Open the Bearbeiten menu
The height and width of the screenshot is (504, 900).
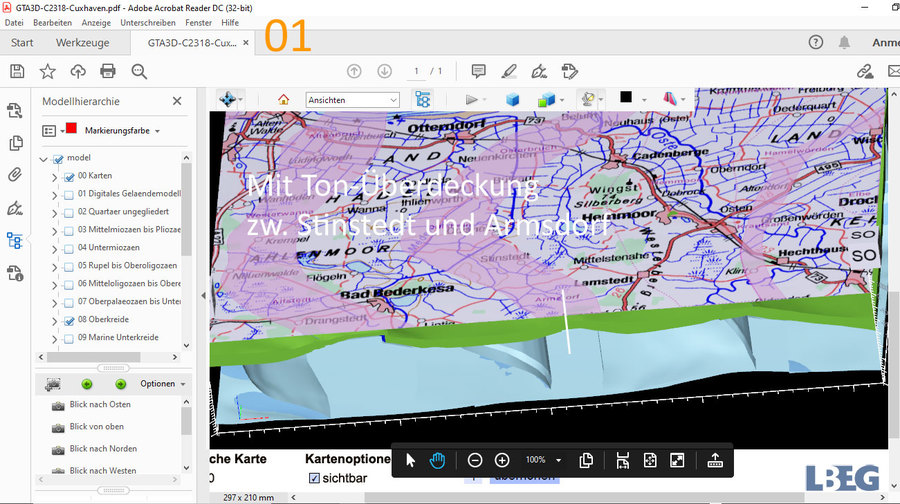[x=52, y=22]
